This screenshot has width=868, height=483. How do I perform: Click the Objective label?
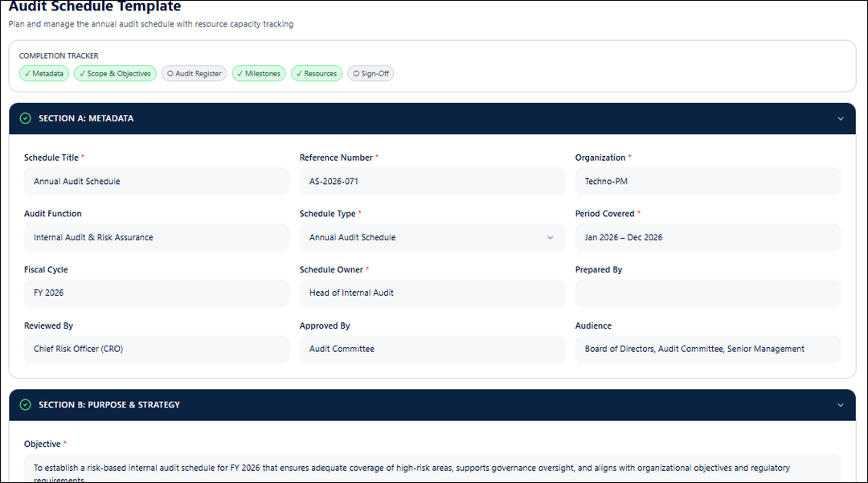tap(42, 444)
